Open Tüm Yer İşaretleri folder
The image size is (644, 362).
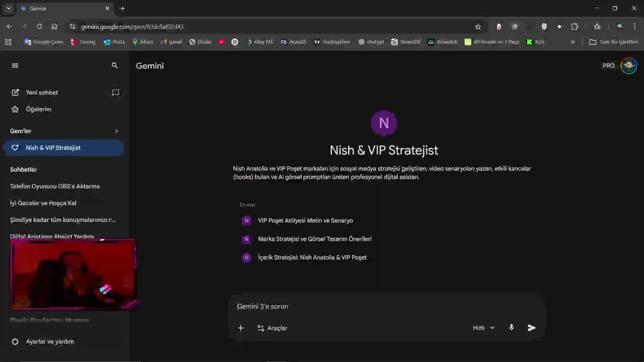tap(614, 42)
